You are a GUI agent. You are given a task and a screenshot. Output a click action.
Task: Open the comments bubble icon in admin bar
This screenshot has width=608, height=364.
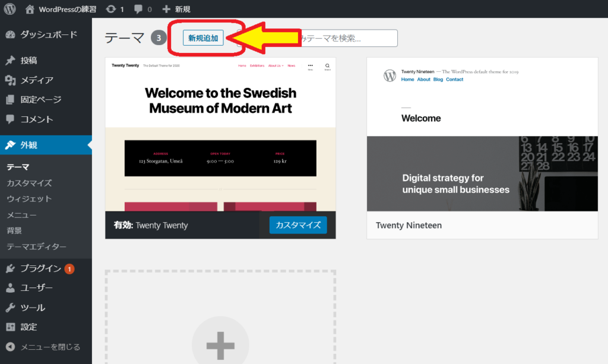tap(138, 9)
